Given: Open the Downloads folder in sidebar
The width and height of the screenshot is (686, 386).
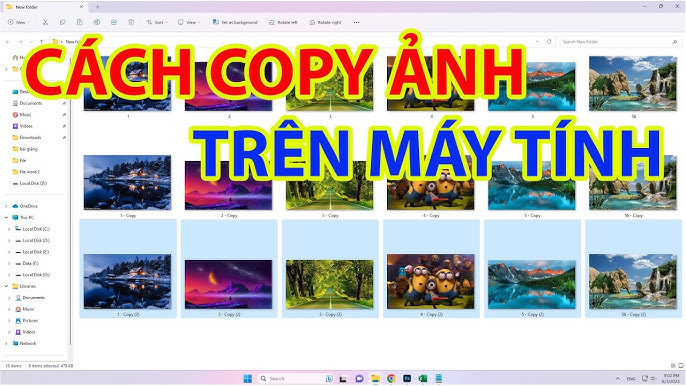Looking at the screenshot, I should click(x=30, y=137).
